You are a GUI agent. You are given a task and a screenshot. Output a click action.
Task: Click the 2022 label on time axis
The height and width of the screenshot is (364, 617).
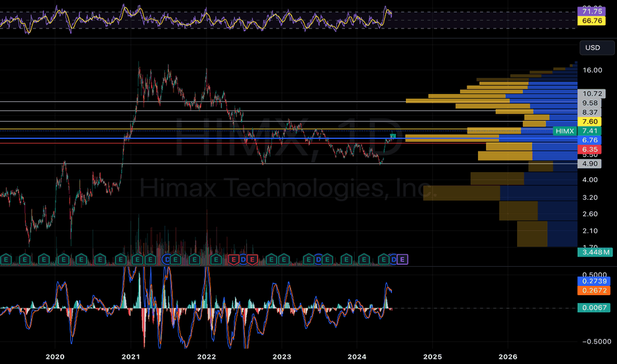point(207,357)
